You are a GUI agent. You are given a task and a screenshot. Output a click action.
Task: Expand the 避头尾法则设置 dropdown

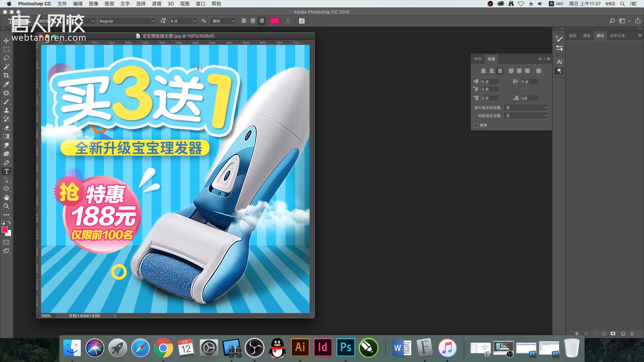526,107
